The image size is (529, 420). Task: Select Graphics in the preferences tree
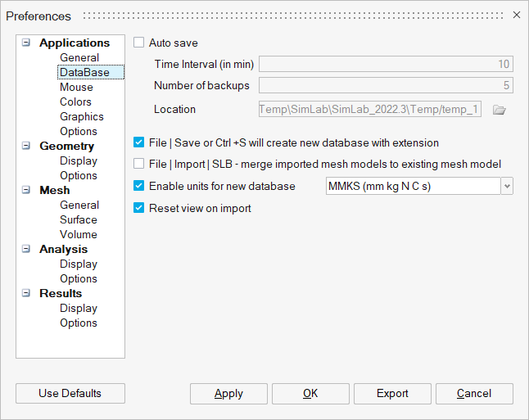(81, 116)
